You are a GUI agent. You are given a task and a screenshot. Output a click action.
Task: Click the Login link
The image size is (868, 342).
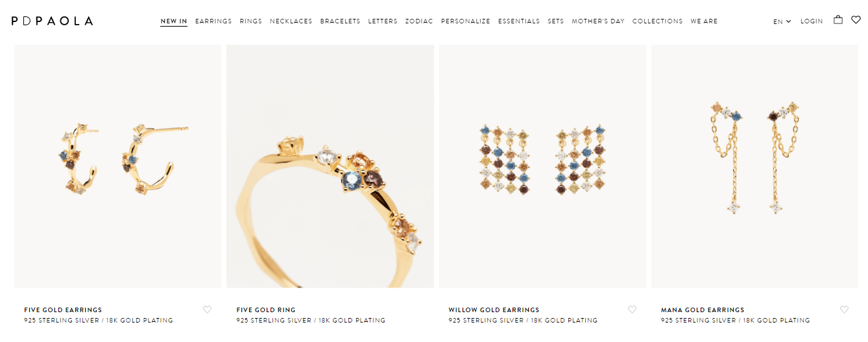[812, 21]
